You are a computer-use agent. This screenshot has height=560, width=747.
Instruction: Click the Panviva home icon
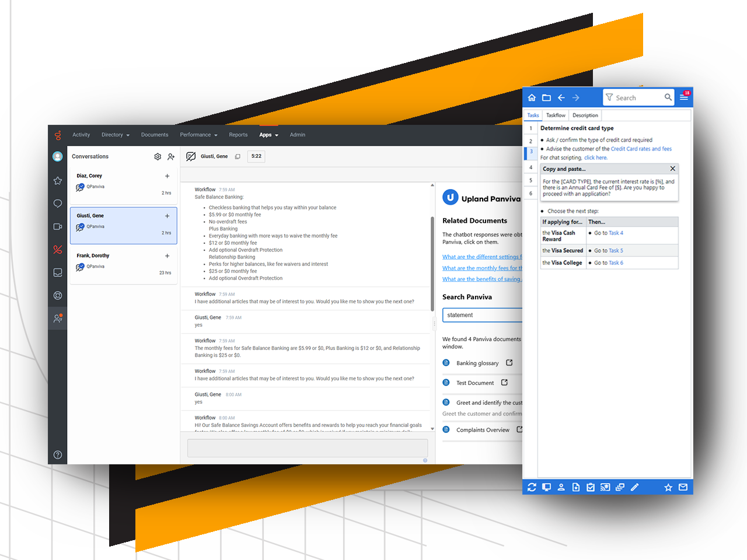(532, 98)
